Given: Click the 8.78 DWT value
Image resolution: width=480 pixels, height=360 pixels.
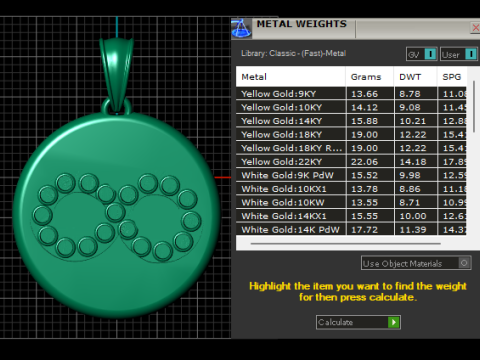Looking at the screenshot, I should click(410, 94).
